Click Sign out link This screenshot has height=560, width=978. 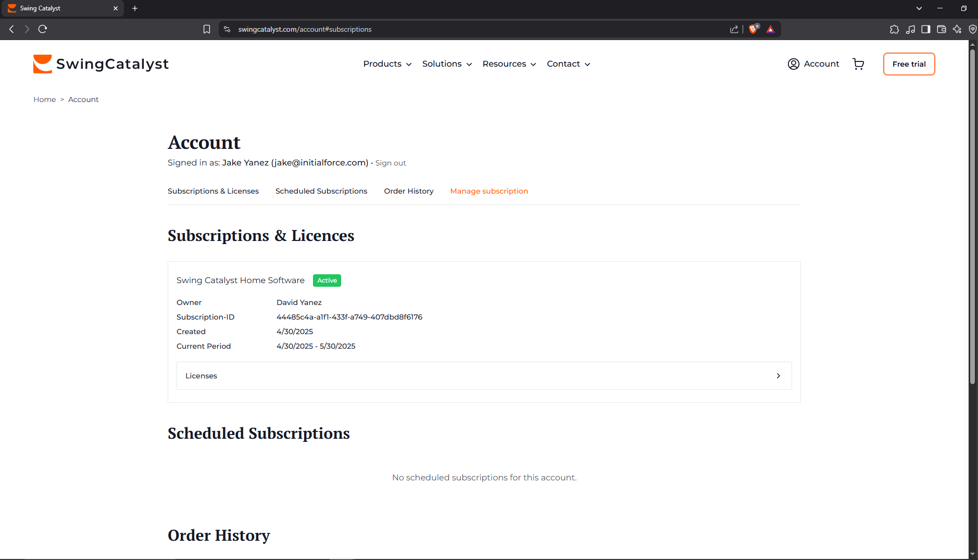[391, 163]
